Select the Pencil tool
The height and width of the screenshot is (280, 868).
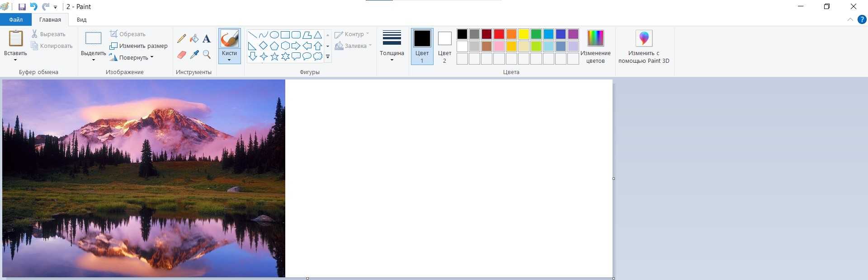tap(181, 39)
